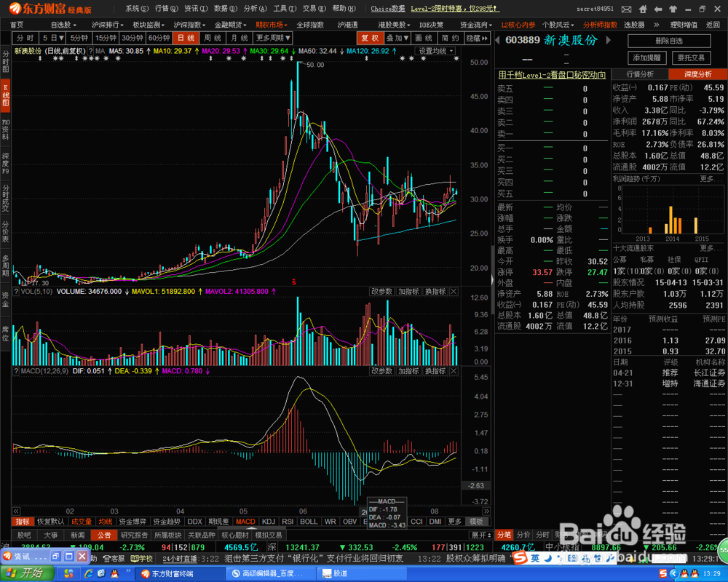
Task: Click the double chevron more icon in navigation bar
Action: click(x=656, y=25)
